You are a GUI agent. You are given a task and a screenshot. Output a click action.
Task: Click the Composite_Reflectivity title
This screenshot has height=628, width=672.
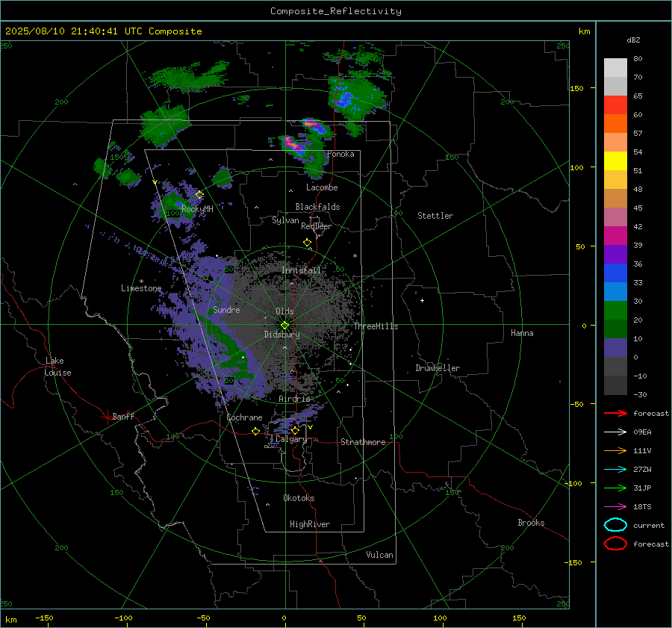click(x=336, y=11)
